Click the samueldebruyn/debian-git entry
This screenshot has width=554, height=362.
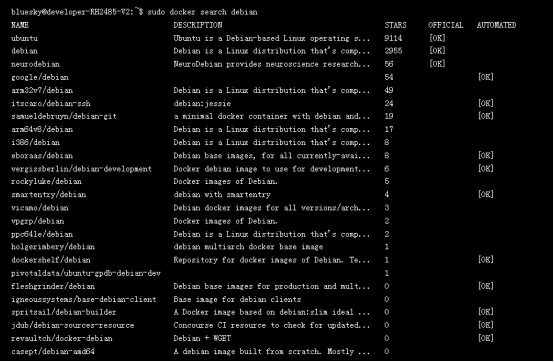click(64, 116)
